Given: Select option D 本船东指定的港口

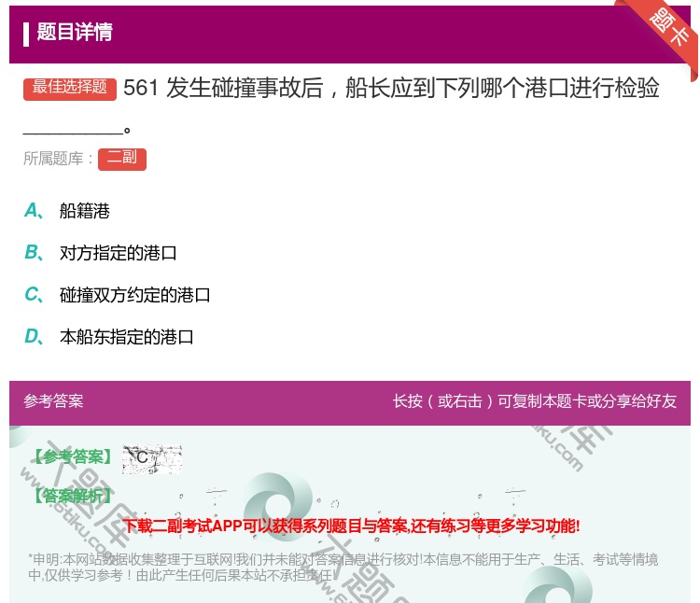Looking at the screenshot, I should [126, 337].
